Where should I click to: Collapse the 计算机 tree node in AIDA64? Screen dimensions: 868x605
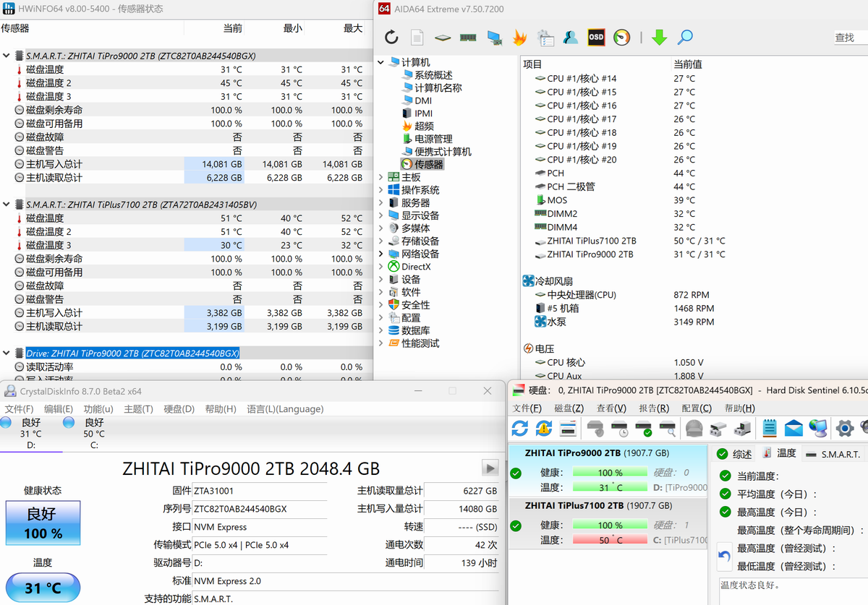click(381, 62)
